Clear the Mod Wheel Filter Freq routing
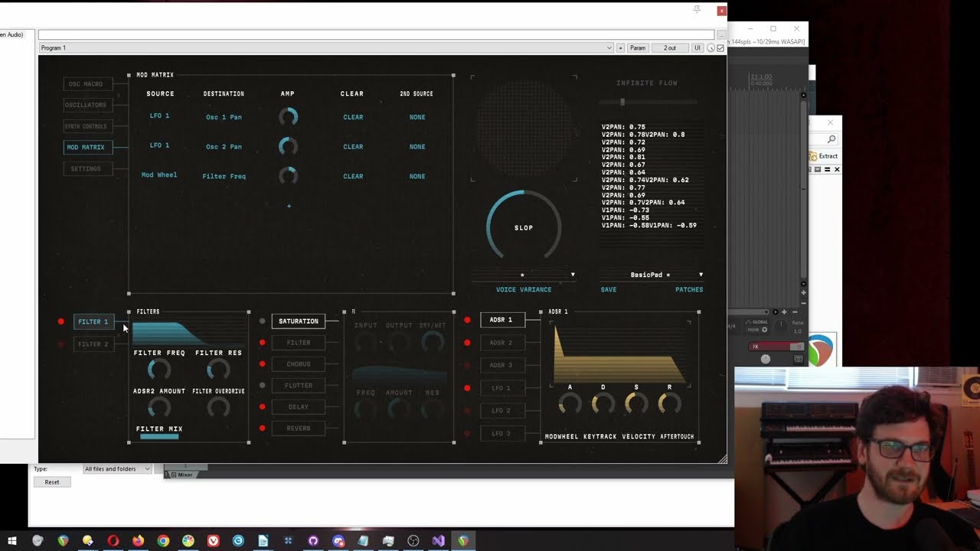Image resolution: width=980 pixels, height=551 pixels. [353, 176]
